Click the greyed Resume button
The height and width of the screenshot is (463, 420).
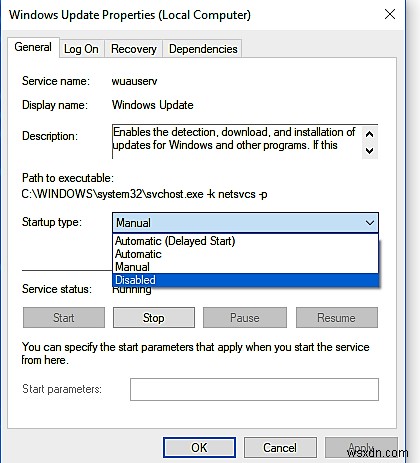pyautogui.click(x=337, y=318)
